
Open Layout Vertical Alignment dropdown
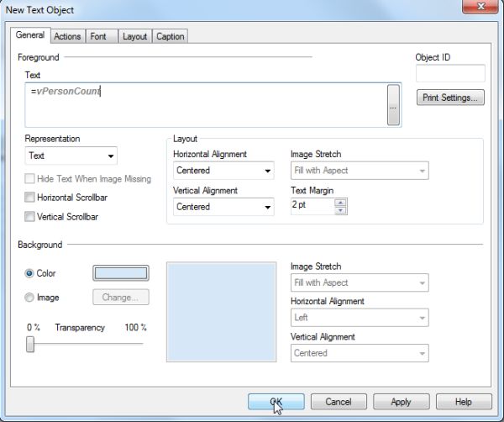223,207
